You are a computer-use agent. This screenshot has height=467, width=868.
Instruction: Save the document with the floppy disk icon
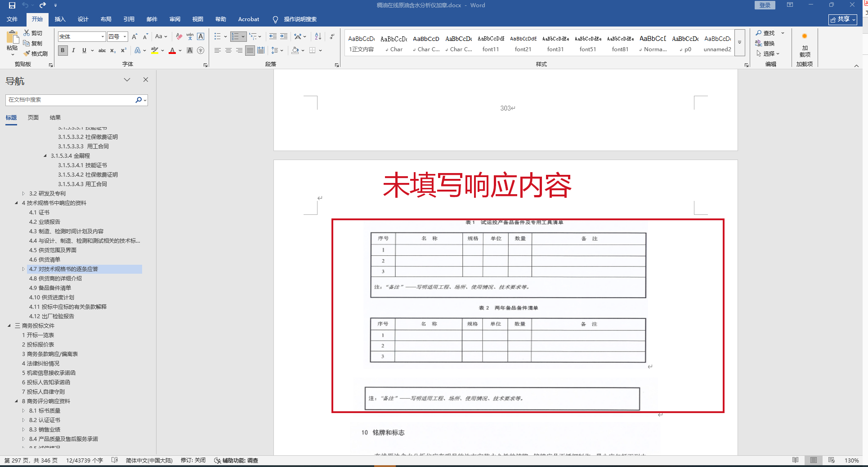pyautogui.click(x=12, y=5)
